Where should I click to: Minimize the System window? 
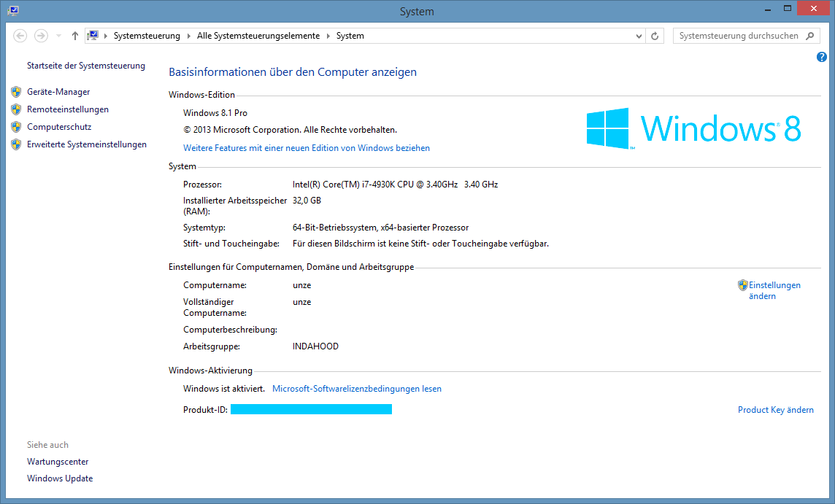767,9
